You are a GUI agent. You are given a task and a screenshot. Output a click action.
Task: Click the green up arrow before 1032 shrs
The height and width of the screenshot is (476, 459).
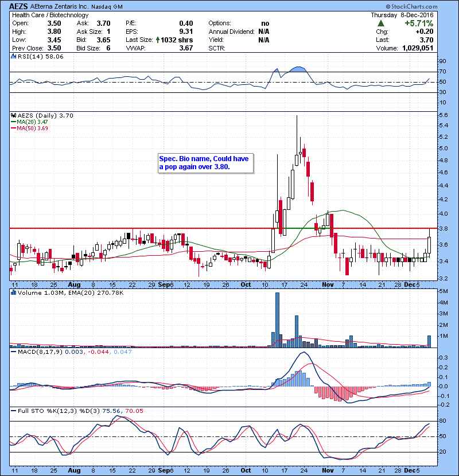tap(158, 40)
